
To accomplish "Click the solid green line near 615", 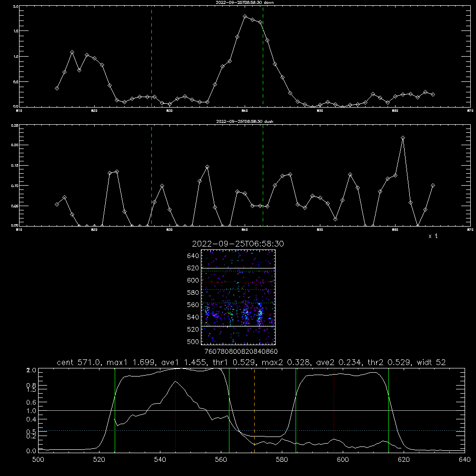I will click(388, 410).
